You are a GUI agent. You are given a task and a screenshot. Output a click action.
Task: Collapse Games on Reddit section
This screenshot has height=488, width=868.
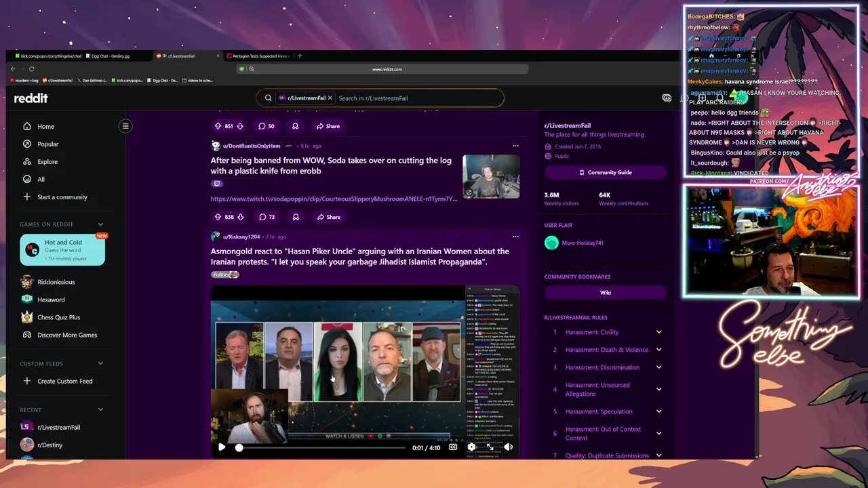[x=100, y=224]
